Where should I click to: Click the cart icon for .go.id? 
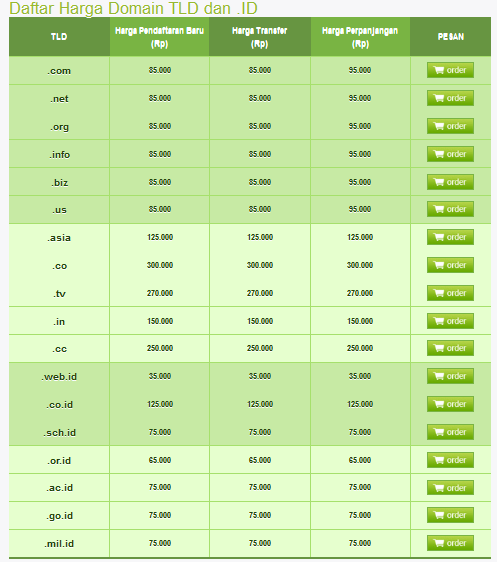(439, 515)
